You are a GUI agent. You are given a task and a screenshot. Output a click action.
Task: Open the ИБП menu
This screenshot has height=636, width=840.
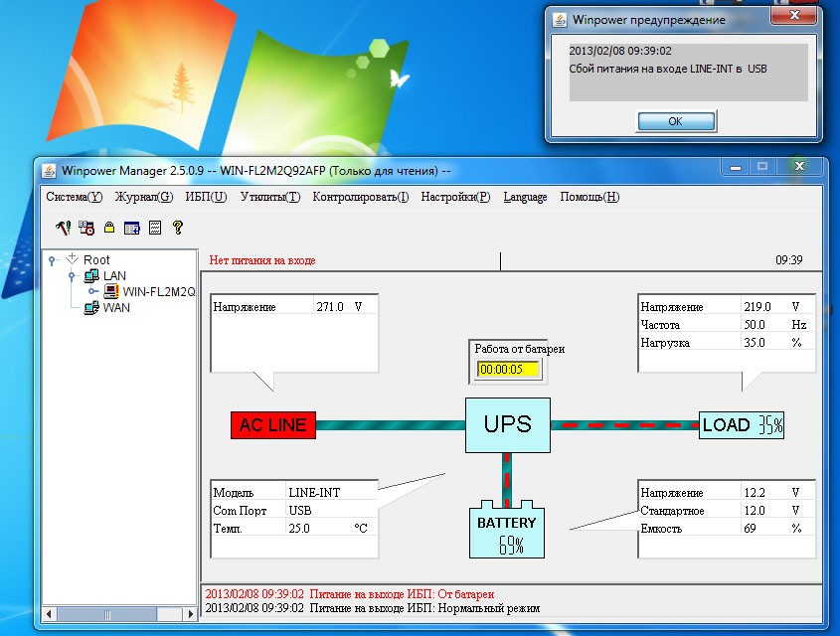tap(206, 197)
